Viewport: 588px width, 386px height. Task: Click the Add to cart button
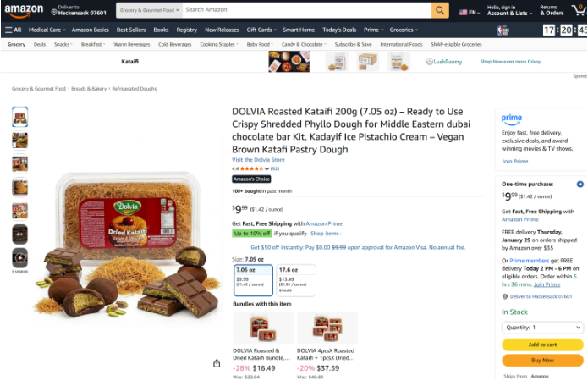(542, 345)
